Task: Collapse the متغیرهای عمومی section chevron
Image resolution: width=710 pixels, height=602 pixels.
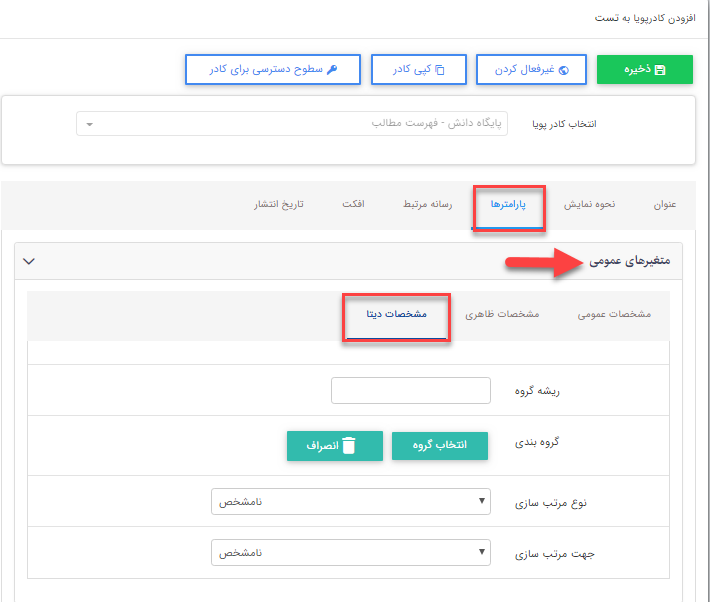Action: pyautogui.click(x=29, y=261)
